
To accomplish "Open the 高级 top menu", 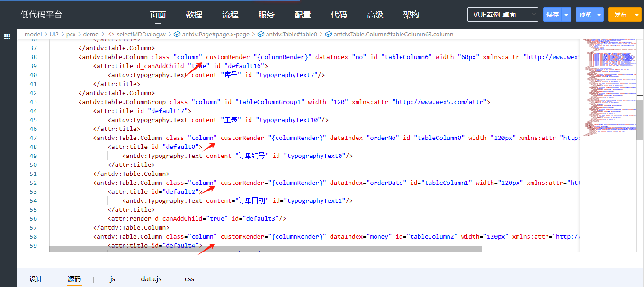I will (x=375, y=15).
